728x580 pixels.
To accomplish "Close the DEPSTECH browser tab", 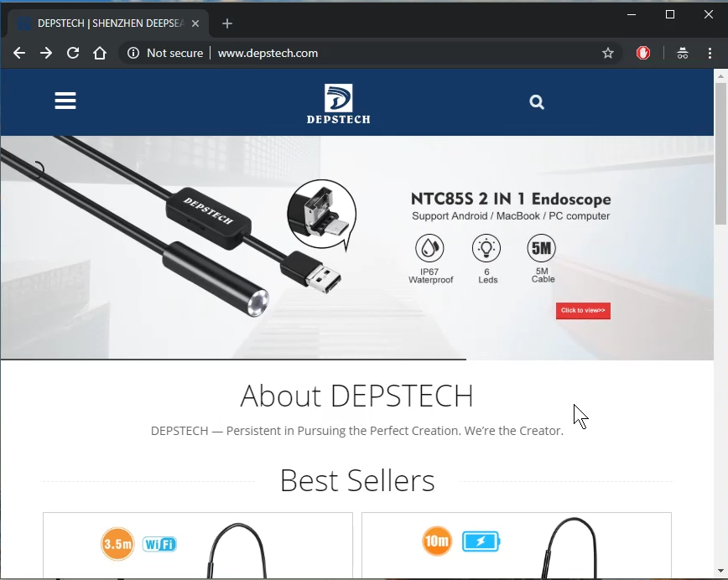I will point(195,23).
